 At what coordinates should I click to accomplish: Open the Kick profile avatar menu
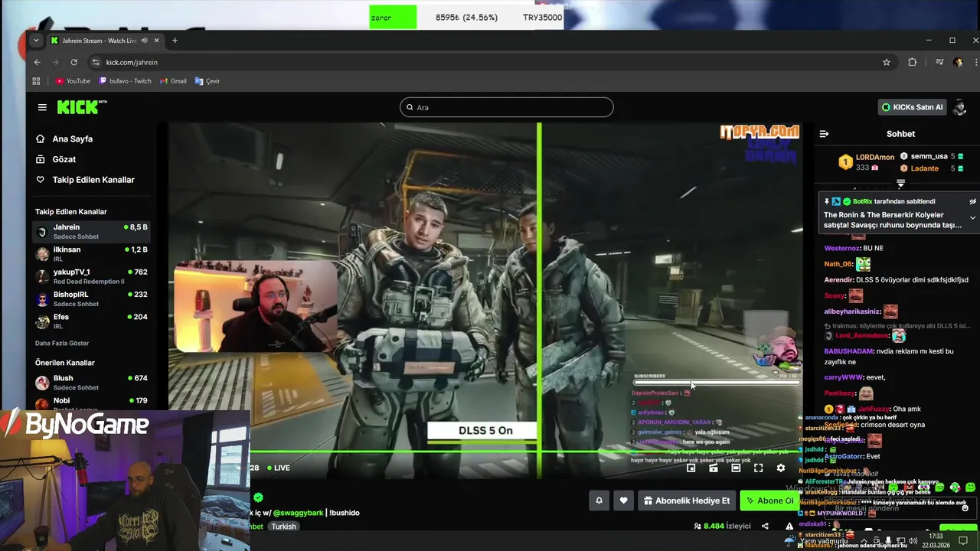(960, 107)
